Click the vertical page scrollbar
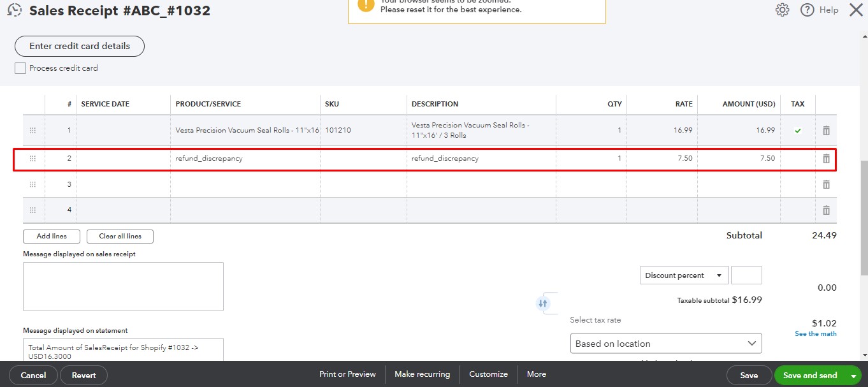 (x=864, y=217)
